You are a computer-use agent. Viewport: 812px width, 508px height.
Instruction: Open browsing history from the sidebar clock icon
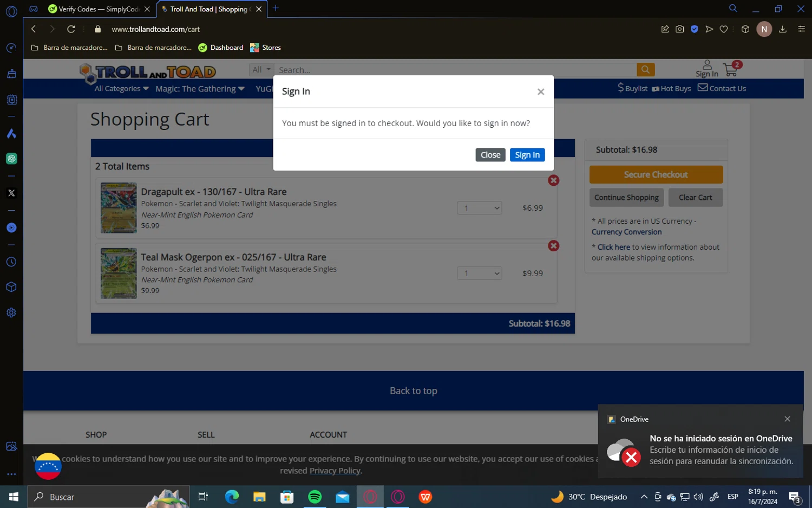[x=11, y=262]
